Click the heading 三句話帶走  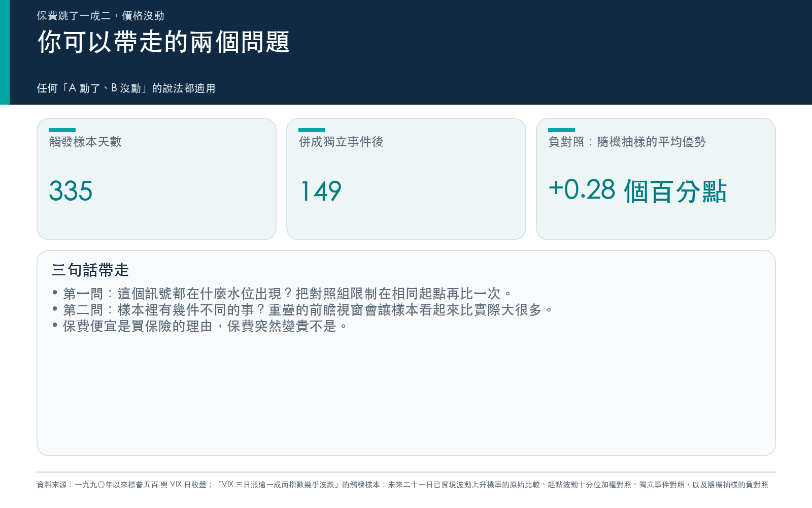pyautogui.click(x=90, y=270)
